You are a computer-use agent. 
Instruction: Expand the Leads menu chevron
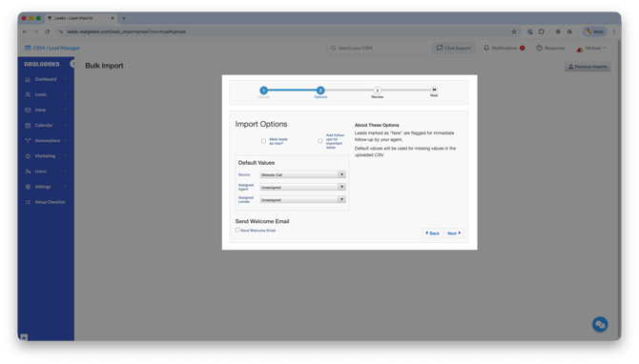66,94
